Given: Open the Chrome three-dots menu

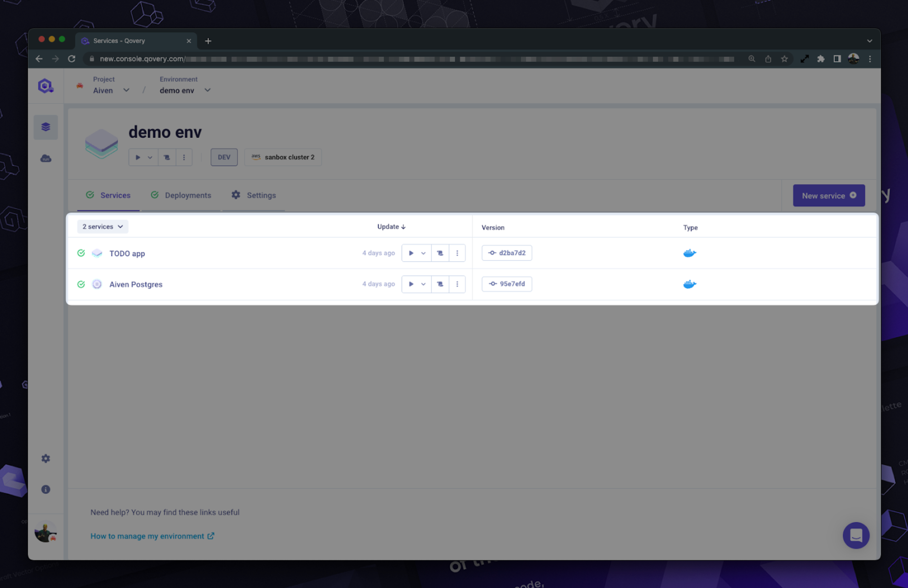Looking at the screenshot, I should pos(869,59).
